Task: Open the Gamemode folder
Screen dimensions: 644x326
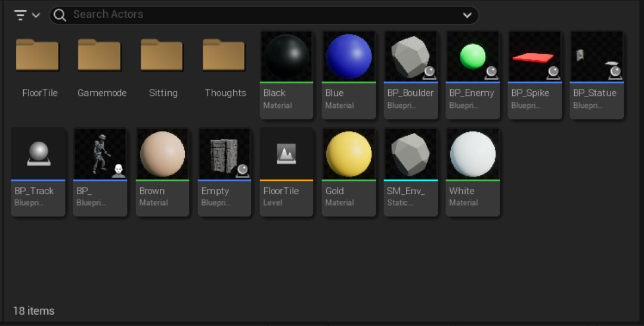Action: (x=100, y=55)
